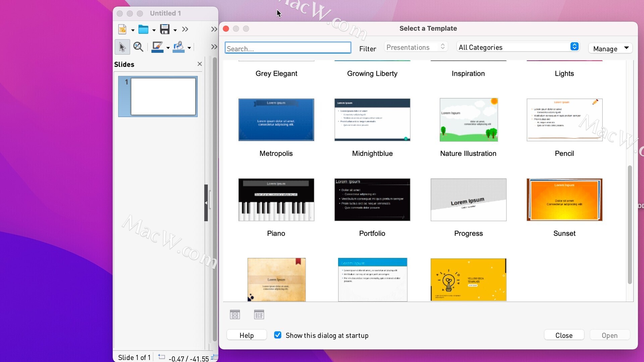Select the Sunset template thumbnail

coord(565,200)
